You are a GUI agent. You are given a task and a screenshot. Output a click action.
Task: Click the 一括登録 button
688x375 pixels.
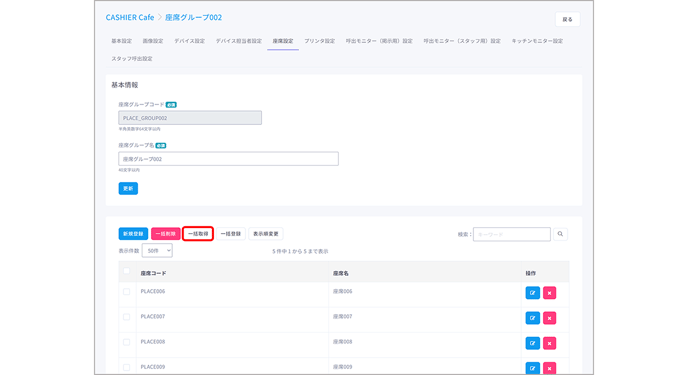coord(231,234)
